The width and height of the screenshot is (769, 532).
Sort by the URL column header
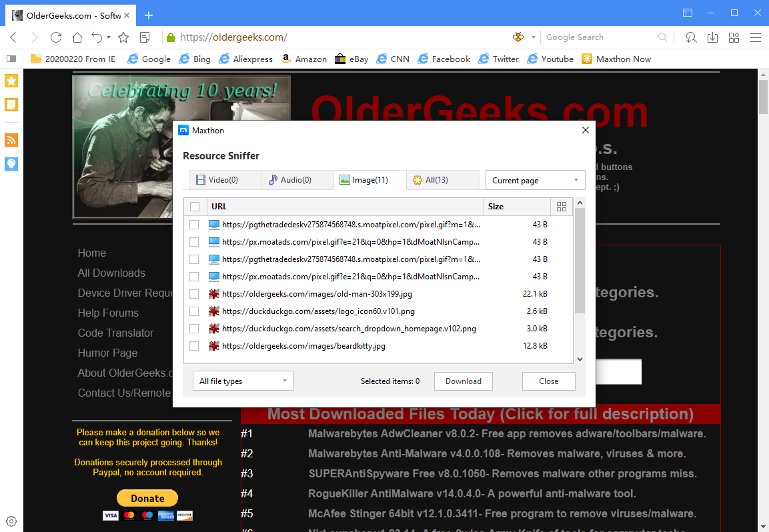345,207
